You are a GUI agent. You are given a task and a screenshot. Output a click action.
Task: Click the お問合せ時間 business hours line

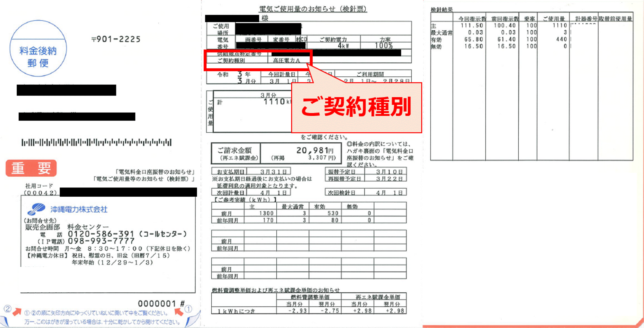click(108, 249)
